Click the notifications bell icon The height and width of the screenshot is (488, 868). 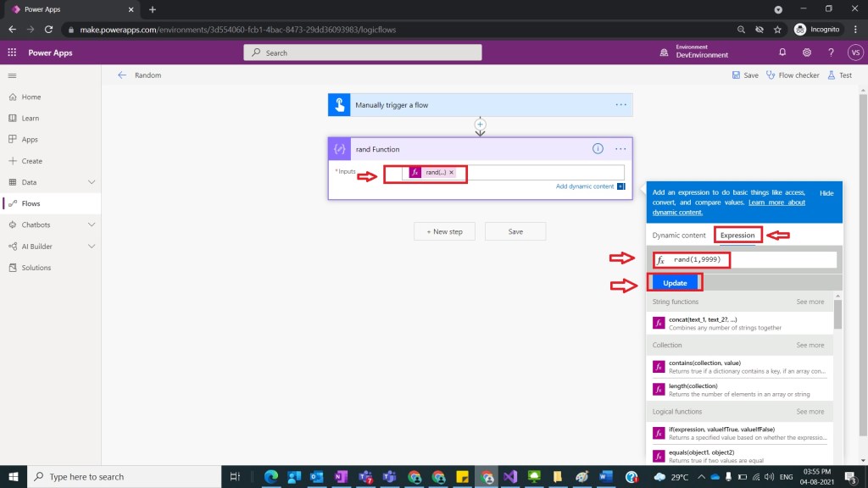(x=782, y=53)
